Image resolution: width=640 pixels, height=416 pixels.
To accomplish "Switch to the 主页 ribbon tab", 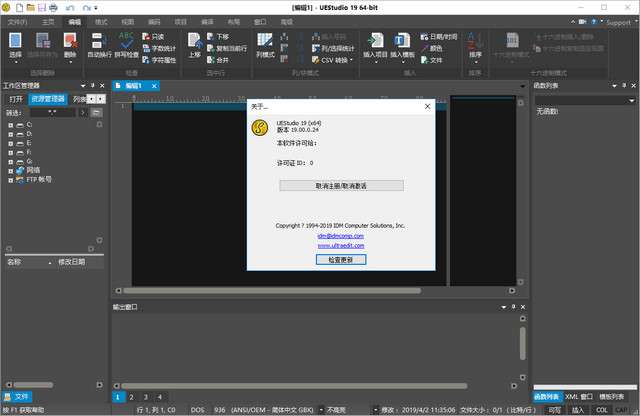I will pyautogui.click(x=48, y=22).
